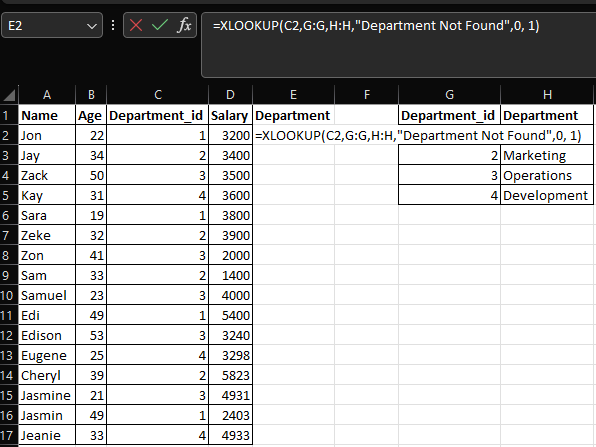The image size is (596, 447).
Task: Click the cell containing Development
Action: 547,195
